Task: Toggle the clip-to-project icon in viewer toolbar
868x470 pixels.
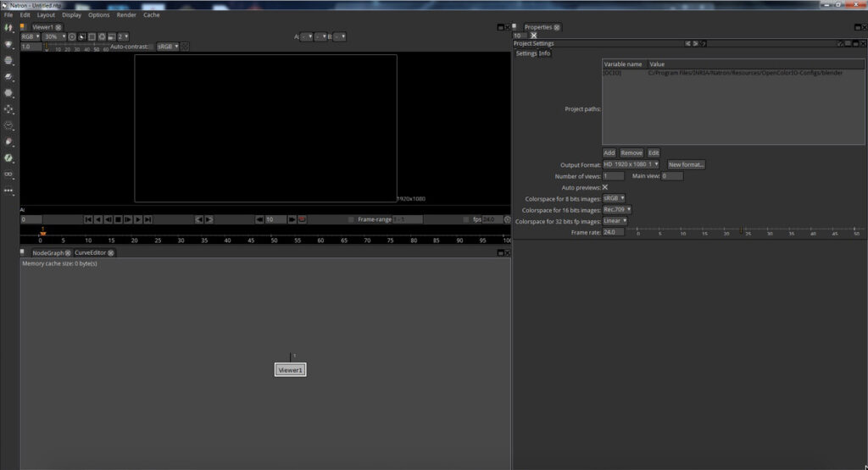Action: pyautogui.click(x=82, y=37)
